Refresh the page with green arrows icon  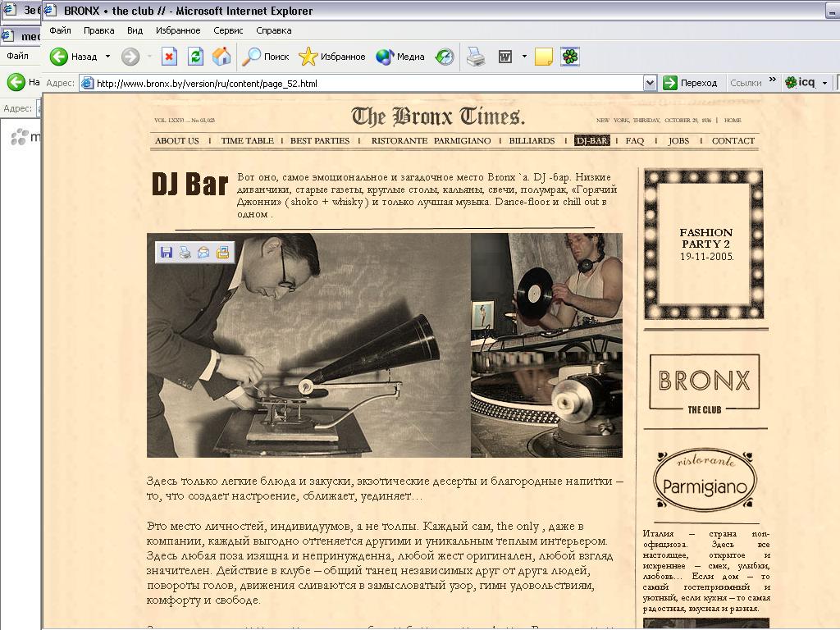pos(195,57)
